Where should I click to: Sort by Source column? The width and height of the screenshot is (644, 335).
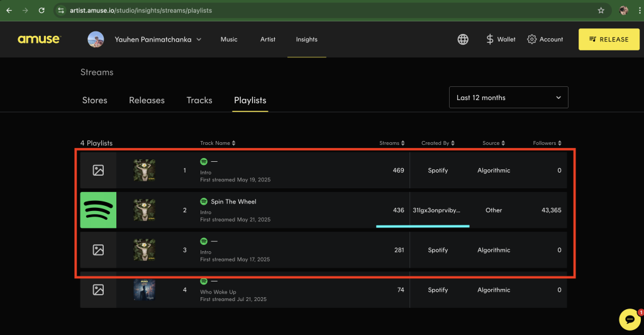click(494, 143)
